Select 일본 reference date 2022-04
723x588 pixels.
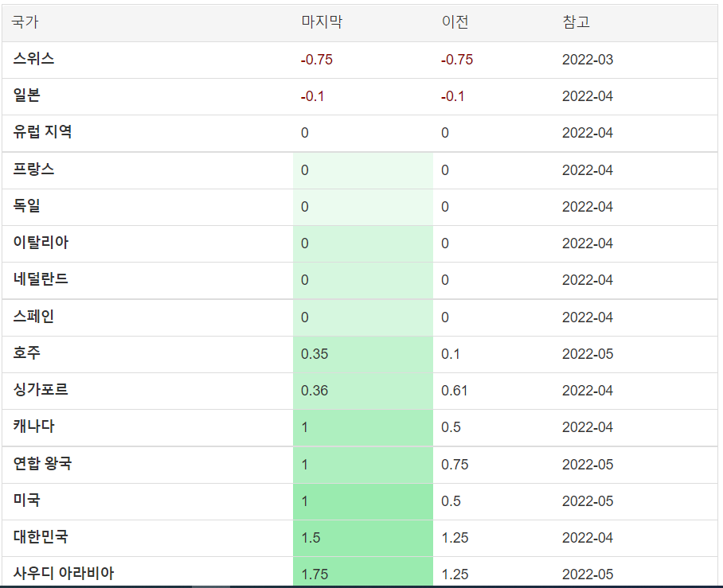[588, 96]
